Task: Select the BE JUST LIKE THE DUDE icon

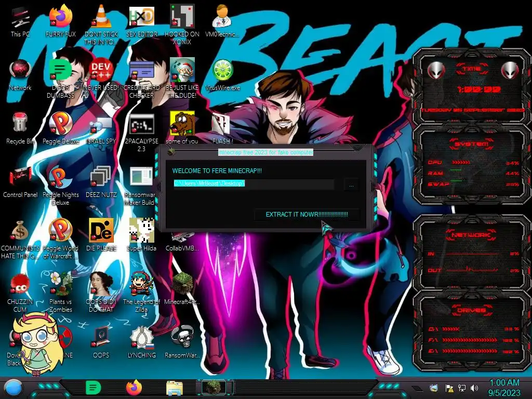Action: click(182, 79)
